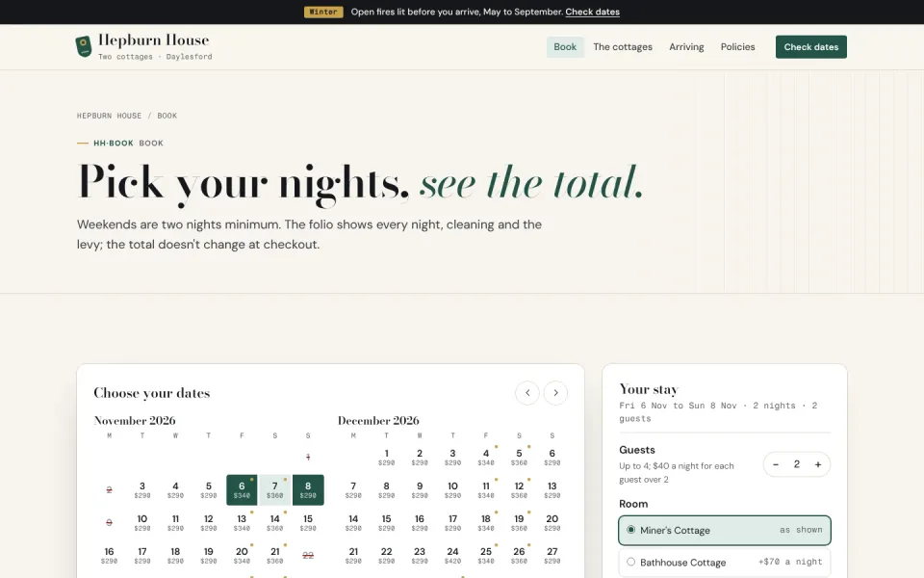Choose Bathhouse Cottage room option

[x=725, y=562]
